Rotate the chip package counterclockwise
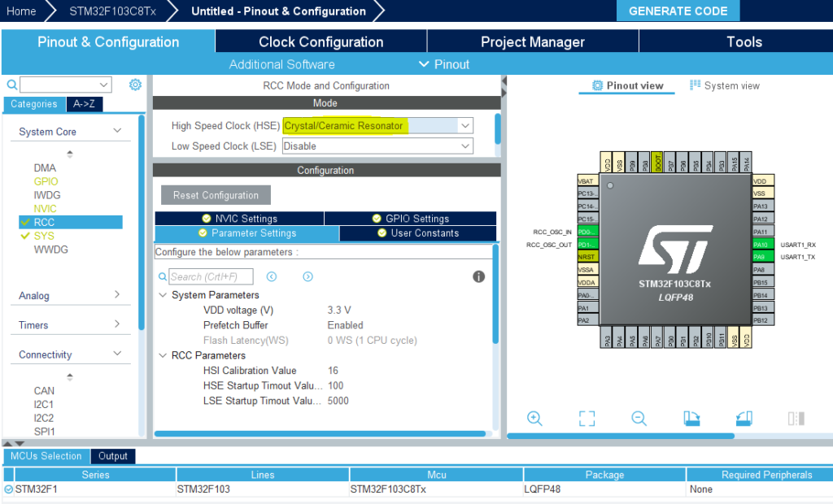 [x=743, y=418]
